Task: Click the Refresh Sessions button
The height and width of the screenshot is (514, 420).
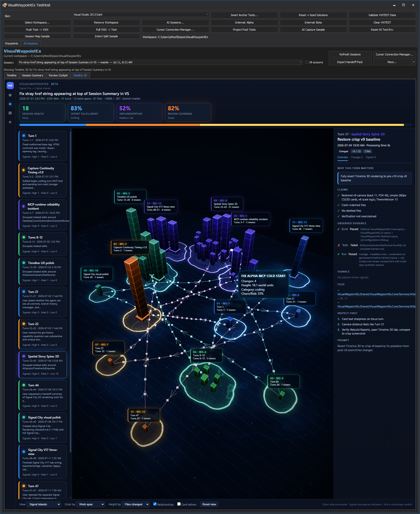Action: click(x=350, y=54)
